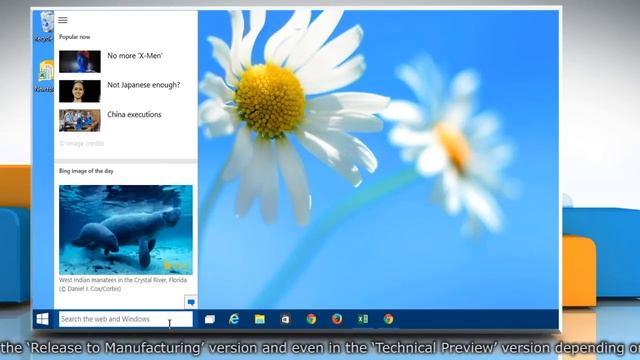Open Task View on the taskbar
The height and width of the screenshot is (360, 640).
(x=210, y=319)
